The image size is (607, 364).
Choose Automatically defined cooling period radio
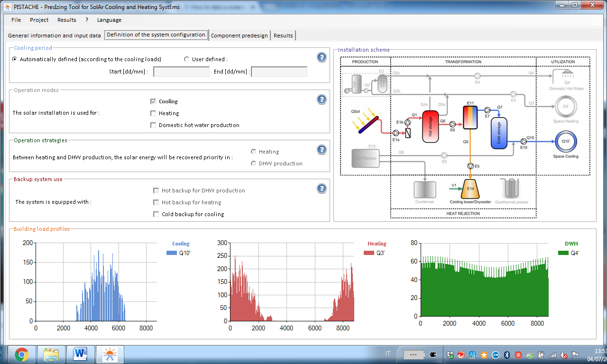pyautogui.click(x=15, y=59)
